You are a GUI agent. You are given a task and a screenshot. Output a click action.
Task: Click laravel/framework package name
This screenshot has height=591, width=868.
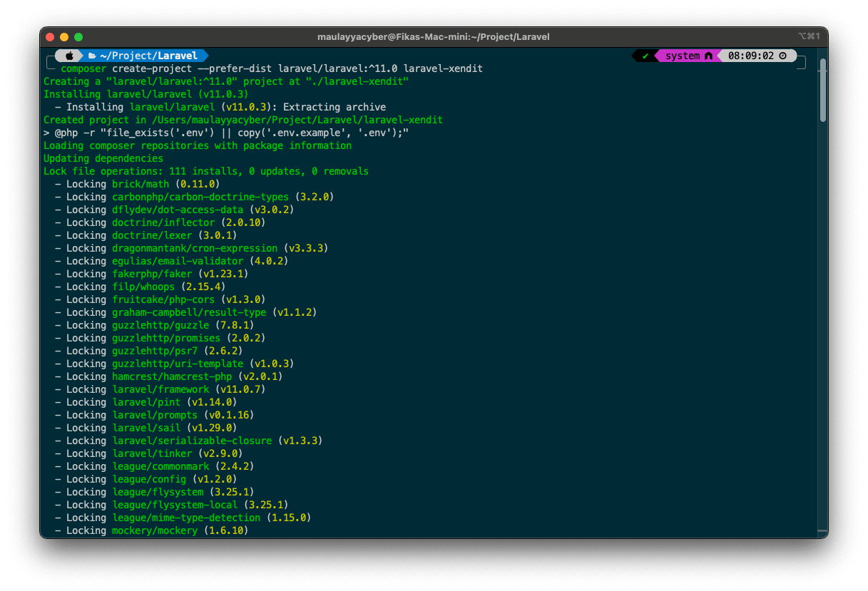point(160,389)
